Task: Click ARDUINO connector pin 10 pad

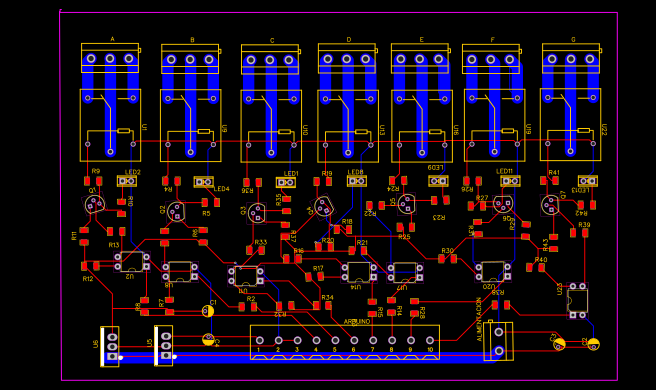Action: pos(430,340)
